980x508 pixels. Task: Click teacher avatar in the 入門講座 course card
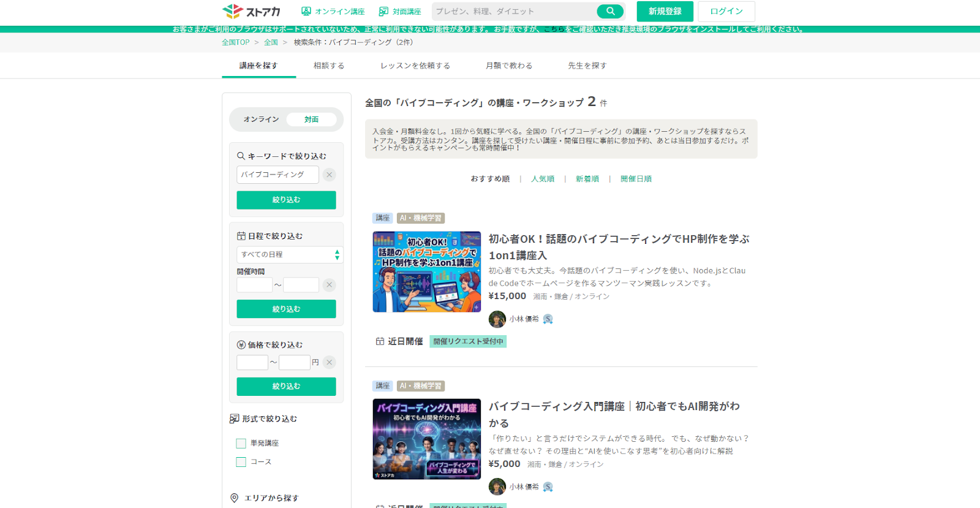click(x=497, y=487)
